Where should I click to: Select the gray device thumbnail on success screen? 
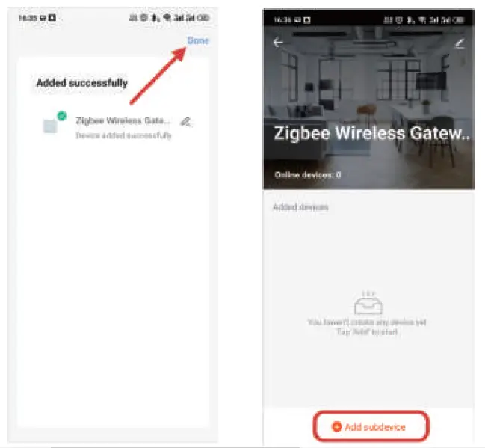click(x=50, y=126)
